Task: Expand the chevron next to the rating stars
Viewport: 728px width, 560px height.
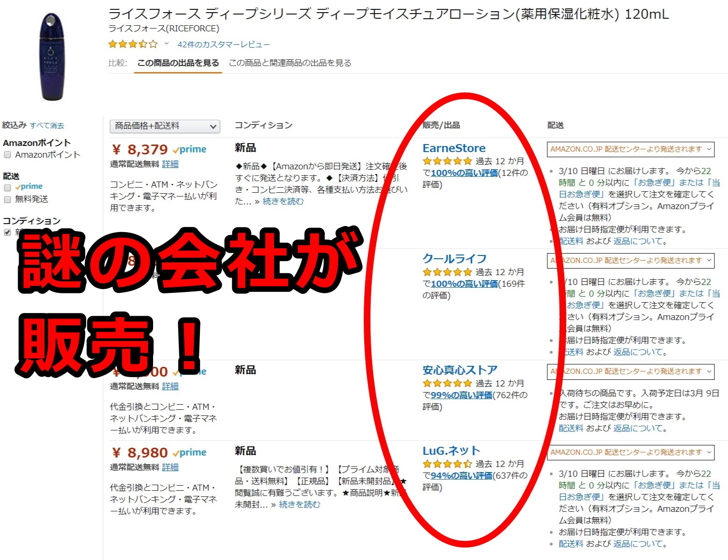Action: click(x=166, y=44)
